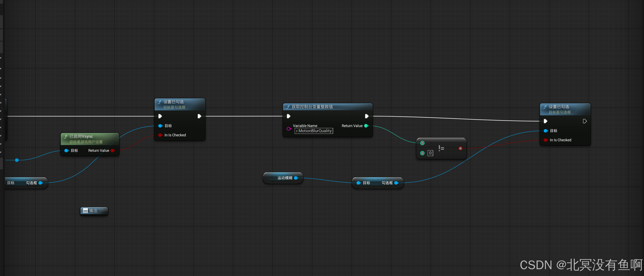This screenshot has height=276, width=644.
Task: Click the exec output pin of 获取控制台变量整数值 node
Action: 366,116
